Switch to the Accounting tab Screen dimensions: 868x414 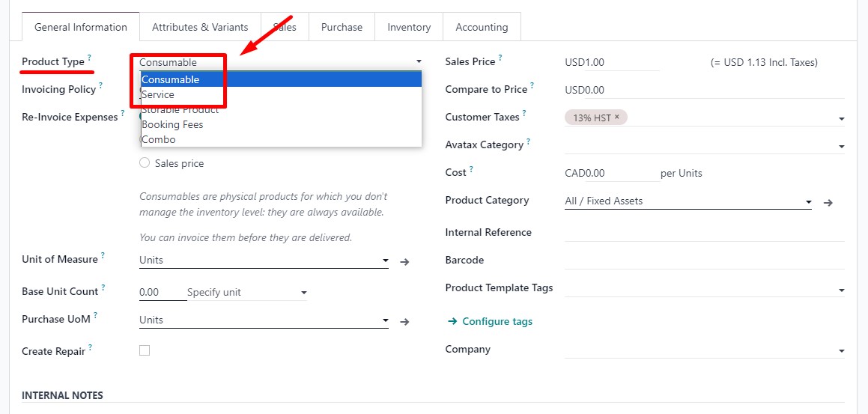tap(482, 27)
